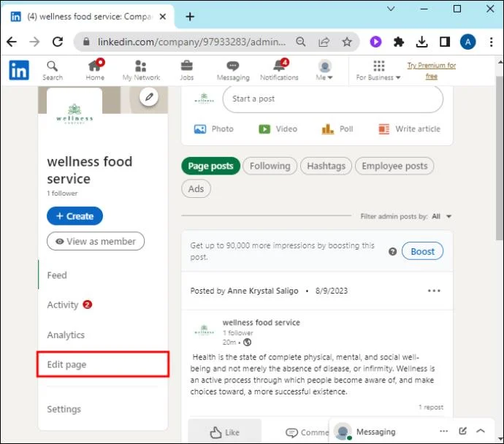Viewport: 504px width, 444px height.
Task: Click the LinkedIn logo in navbar
Action: [19, 70]
